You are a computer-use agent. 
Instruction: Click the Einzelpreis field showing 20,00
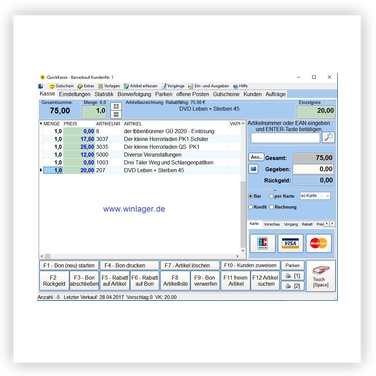(x=316, y=111)
